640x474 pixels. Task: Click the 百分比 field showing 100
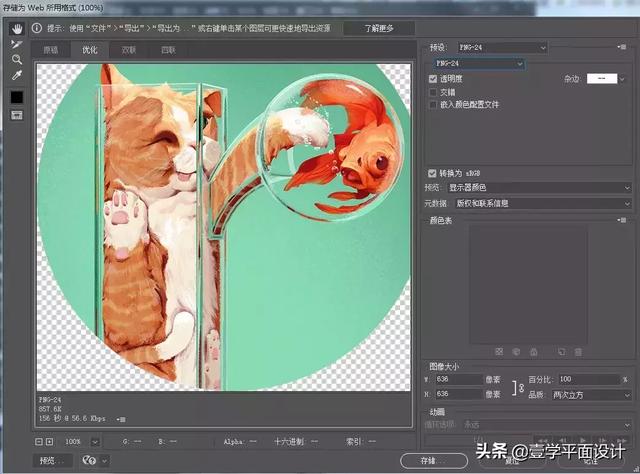(589, 379)
